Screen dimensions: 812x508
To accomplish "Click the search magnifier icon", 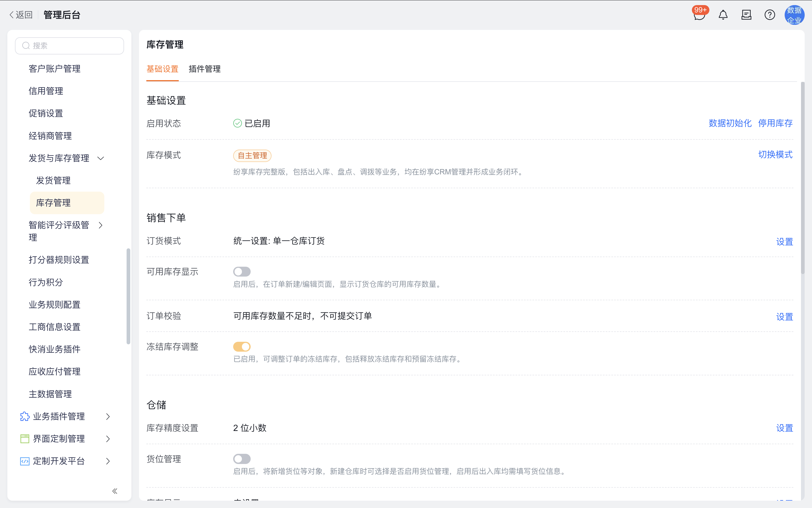I will pos(26,46).
